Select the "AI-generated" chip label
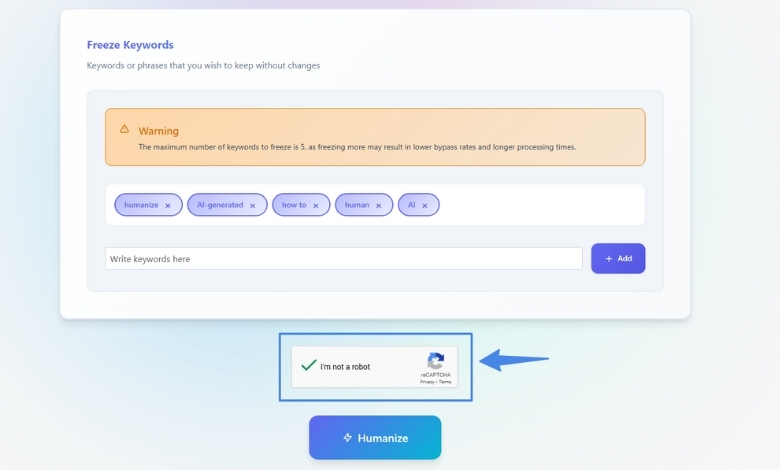 220,205
